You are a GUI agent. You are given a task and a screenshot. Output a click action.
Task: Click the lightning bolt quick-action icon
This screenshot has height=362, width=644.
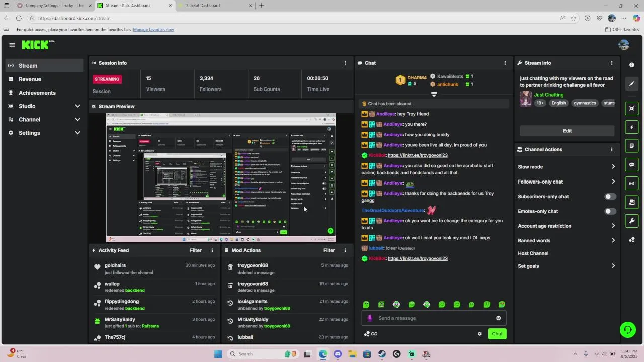(x=632, y=127)
